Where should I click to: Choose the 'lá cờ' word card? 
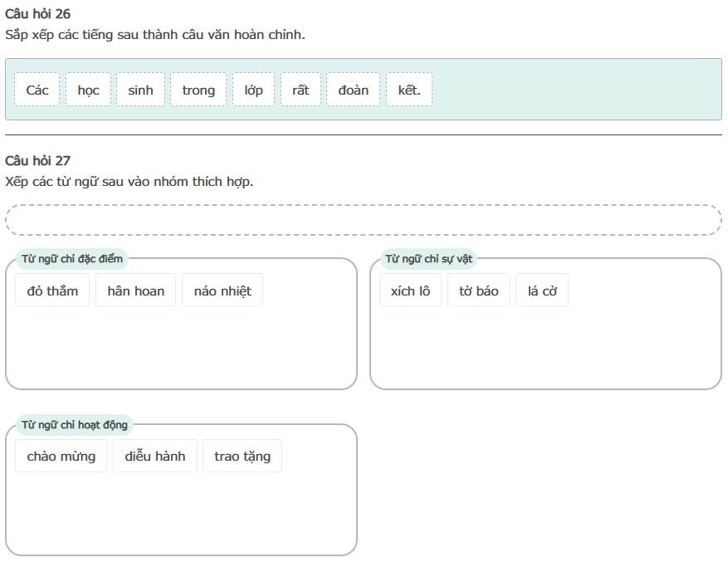(x=542, y=291)
